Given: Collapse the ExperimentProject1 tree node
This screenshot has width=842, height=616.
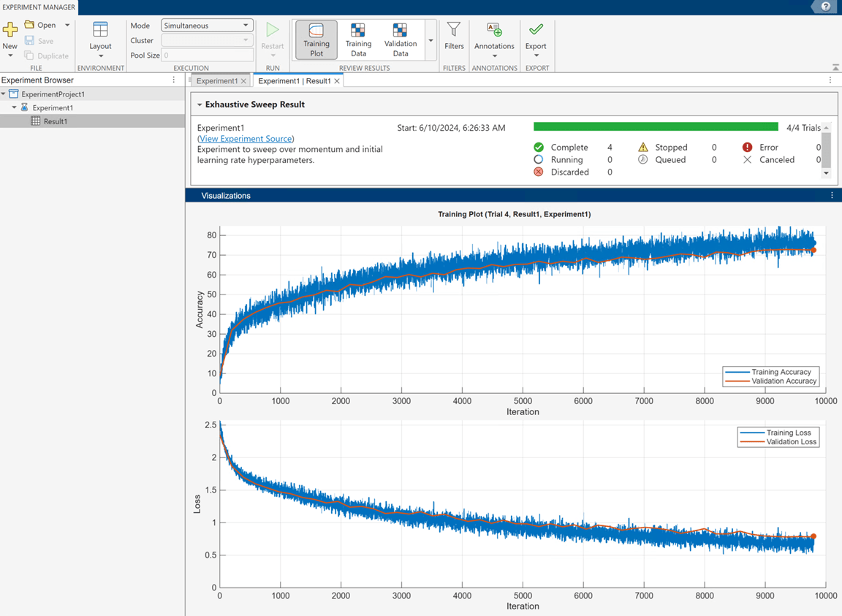Looking at the screenshot, I should coord(4,94).
